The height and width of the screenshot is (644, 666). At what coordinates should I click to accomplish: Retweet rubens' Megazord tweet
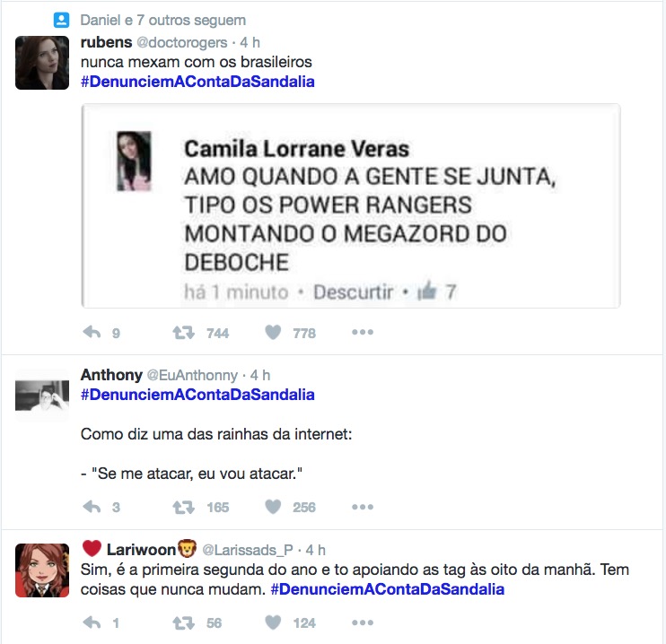click(183, 333)
